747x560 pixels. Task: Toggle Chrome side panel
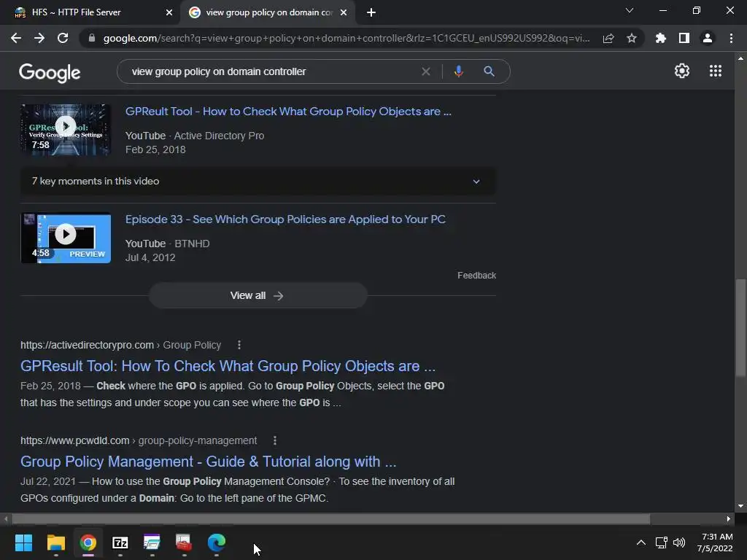[684, 38]
